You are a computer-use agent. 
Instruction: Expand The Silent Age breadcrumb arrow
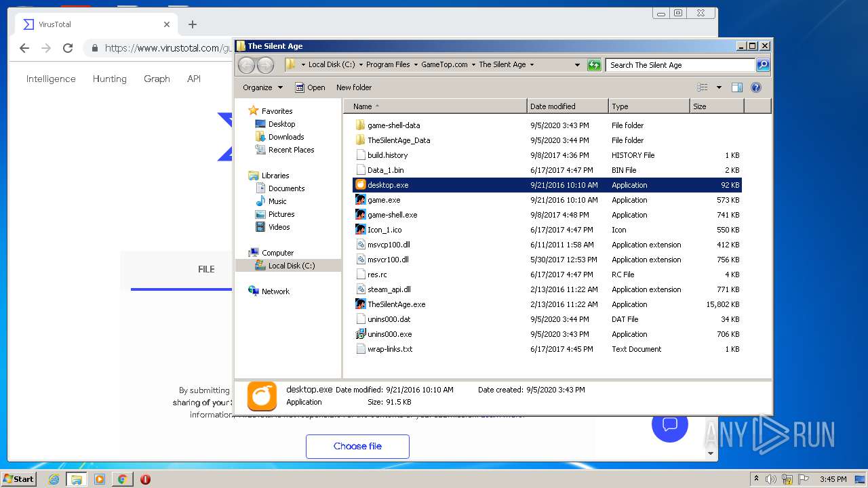coord(532,65)
